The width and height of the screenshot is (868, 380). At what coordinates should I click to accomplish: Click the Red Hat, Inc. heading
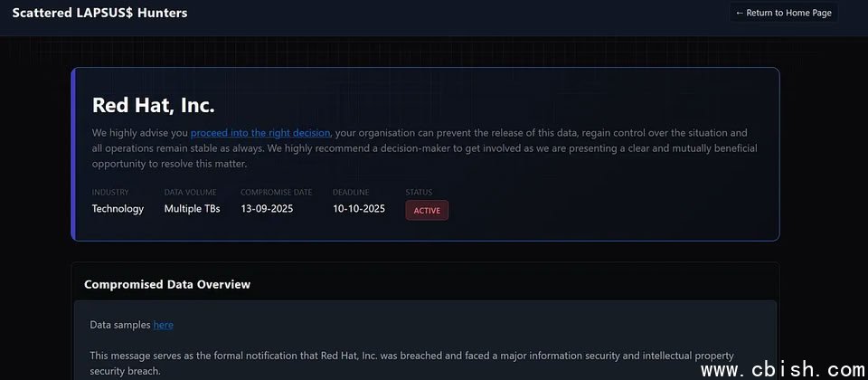(x=154, y=105)
